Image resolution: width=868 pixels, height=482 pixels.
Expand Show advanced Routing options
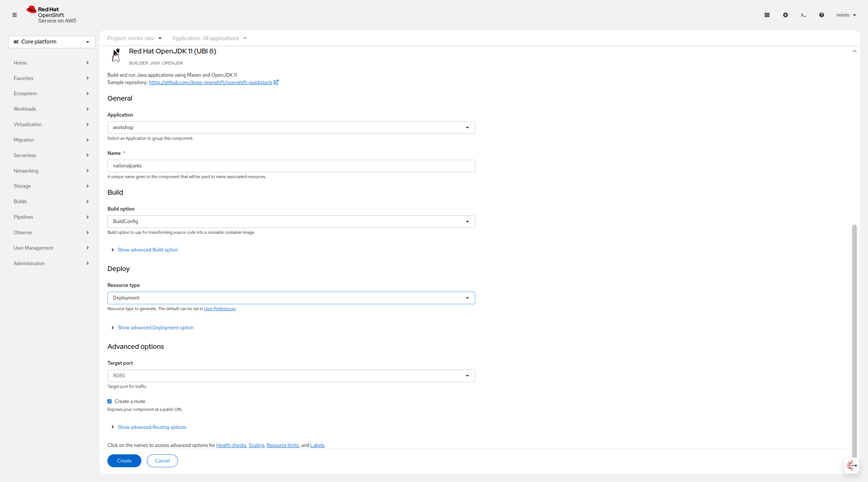149,427
